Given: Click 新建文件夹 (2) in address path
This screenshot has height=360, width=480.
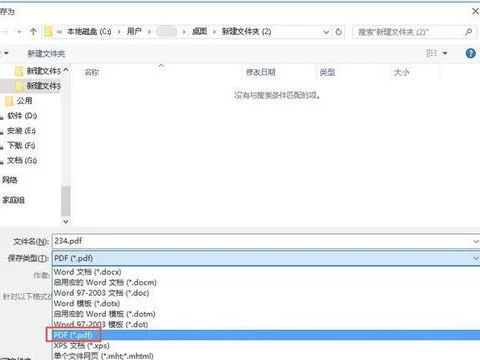Looking at the screenshot, I should point(246,32).
